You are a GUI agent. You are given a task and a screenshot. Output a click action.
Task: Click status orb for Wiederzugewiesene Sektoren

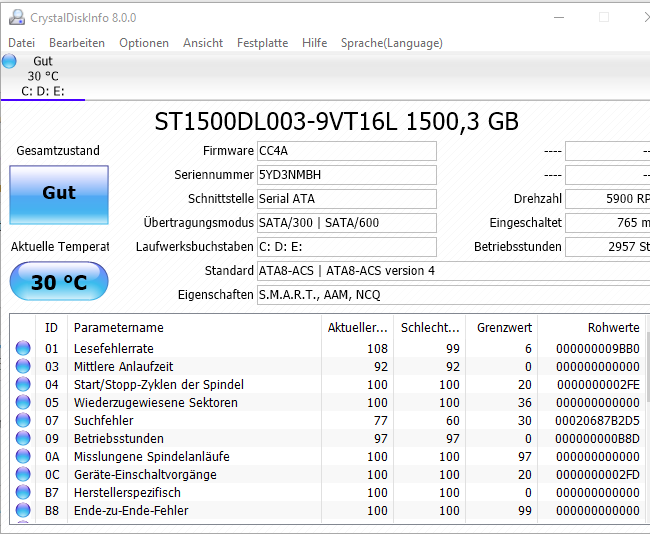click(x=23, y=402)
